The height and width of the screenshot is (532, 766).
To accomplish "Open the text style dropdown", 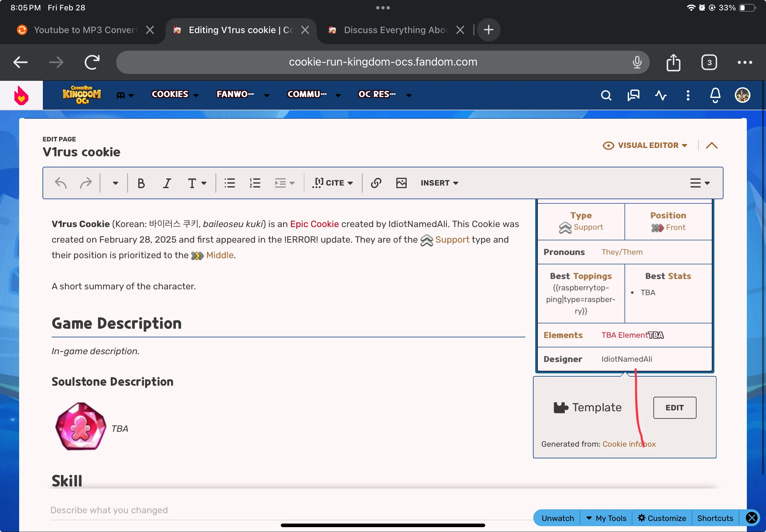I will click(x=196, y=183).
